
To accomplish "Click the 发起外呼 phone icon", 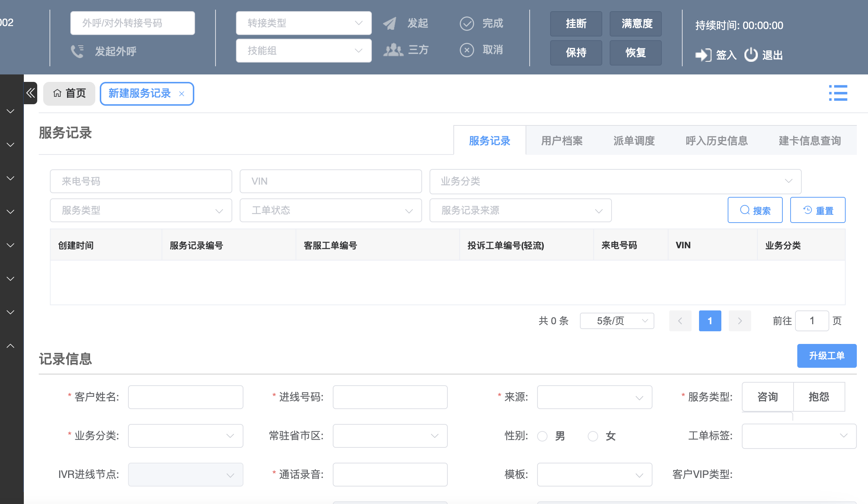I will [77, 51].
